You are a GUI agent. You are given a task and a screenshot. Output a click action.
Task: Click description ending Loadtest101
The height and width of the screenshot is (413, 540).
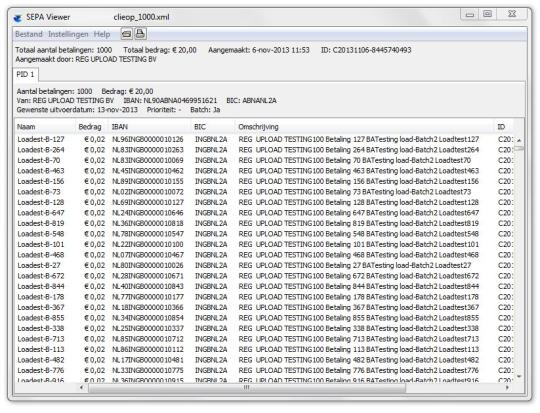coord(359,244)
